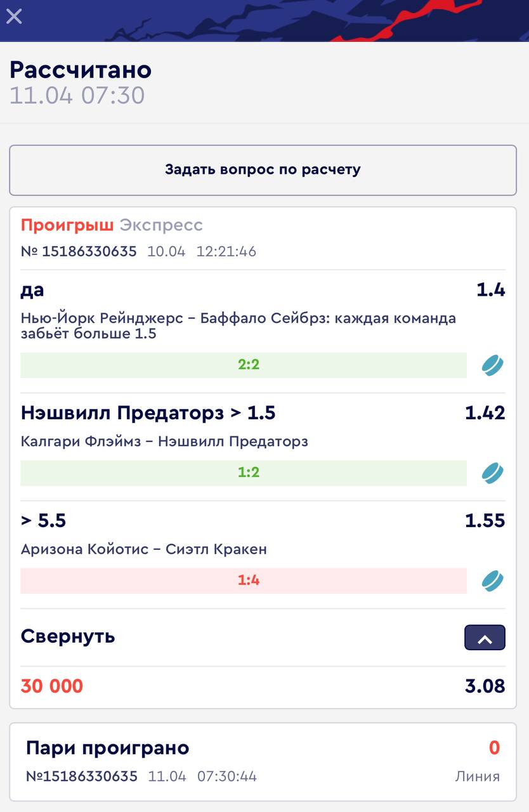Open Калгари Флэймз – Нэшвилл Предаторз match
The image size is (529, 812).
[x=164, y=441]
